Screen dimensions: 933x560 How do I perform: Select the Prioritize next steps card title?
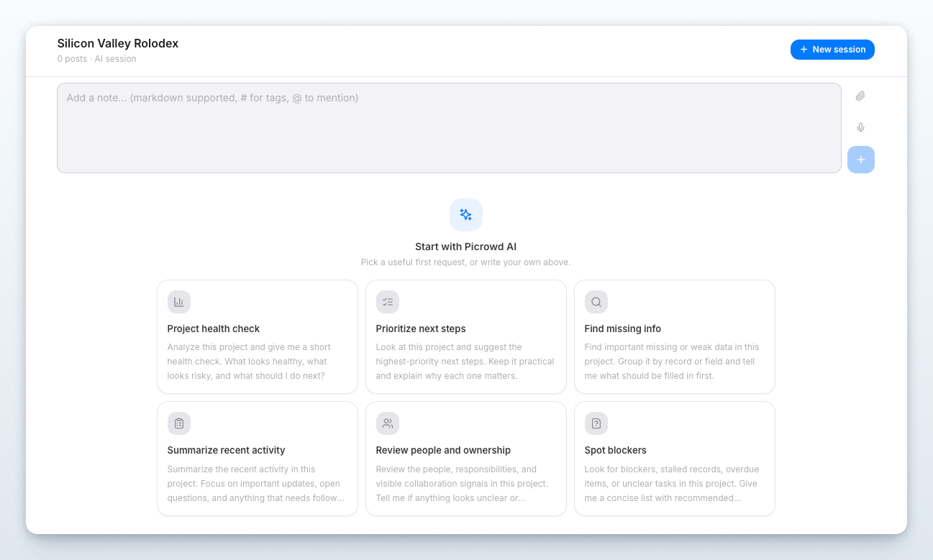click(421, 329)
